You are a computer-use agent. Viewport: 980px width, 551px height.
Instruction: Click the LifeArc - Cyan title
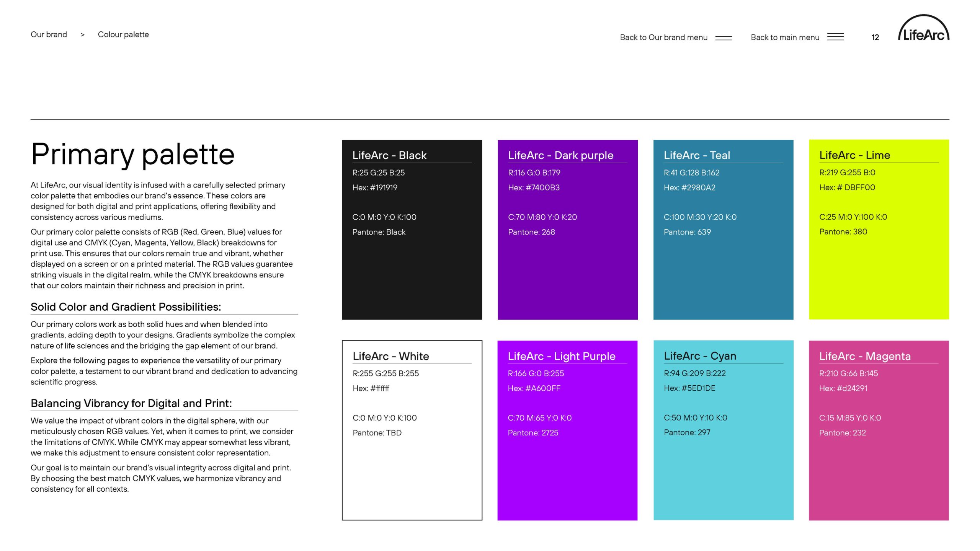(x=700, y=356)
